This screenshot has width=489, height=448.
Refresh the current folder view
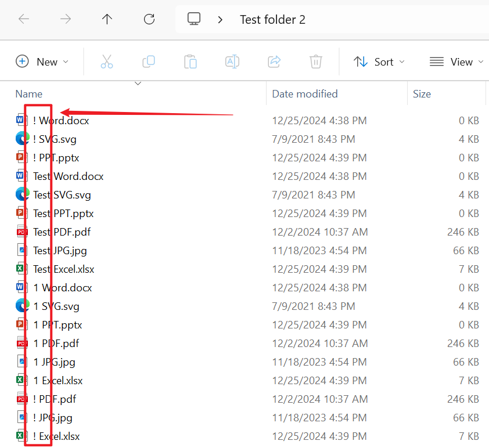[x=149, y=19]
